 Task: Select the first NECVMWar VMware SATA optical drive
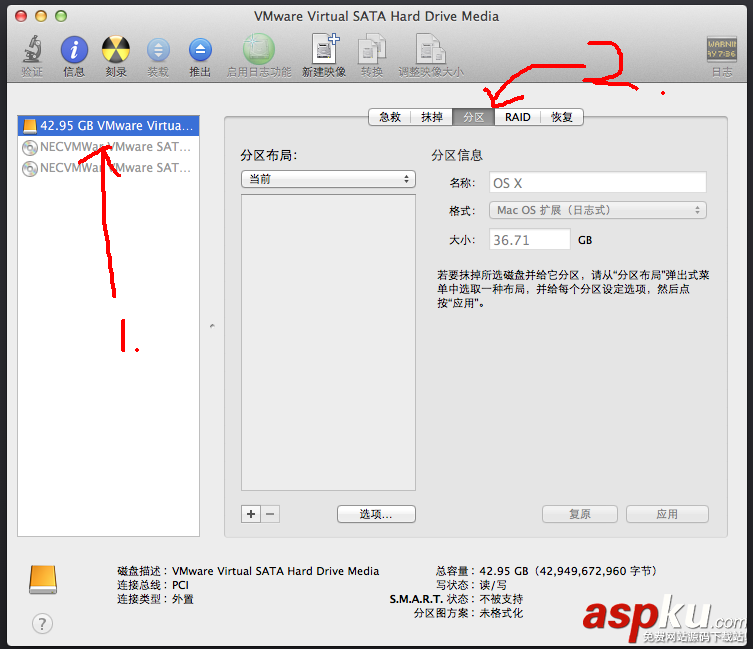click(109, 147)
